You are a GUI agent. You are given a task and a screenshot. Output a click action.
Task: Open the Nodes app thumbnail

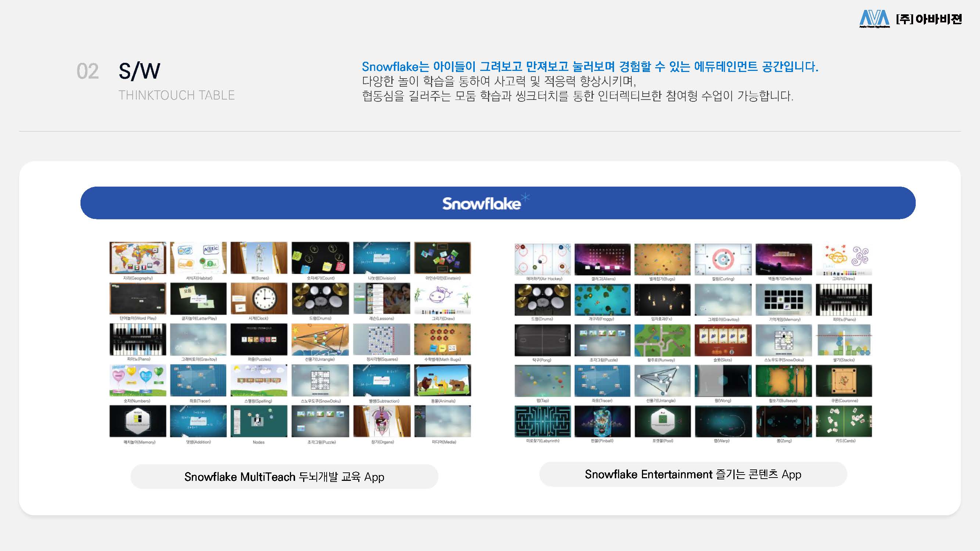click(259, 421)
